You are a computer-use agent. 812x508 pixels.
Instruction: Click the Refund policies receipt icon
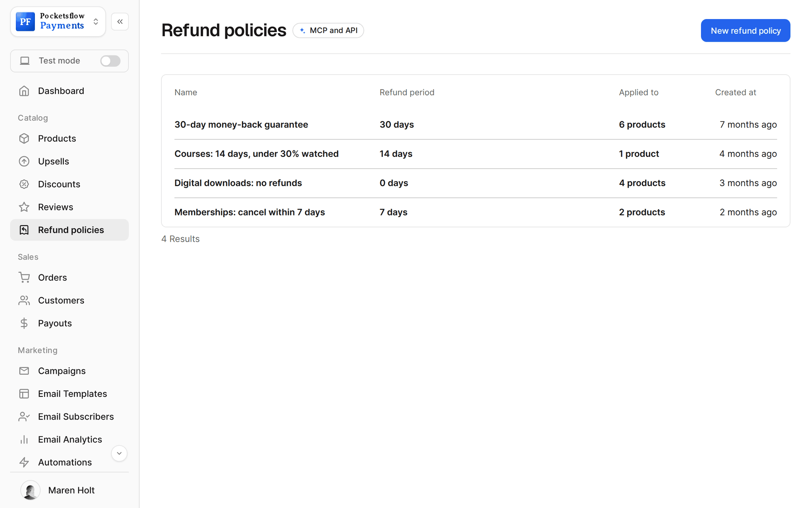pyautogui.click(x=24, y=230)
